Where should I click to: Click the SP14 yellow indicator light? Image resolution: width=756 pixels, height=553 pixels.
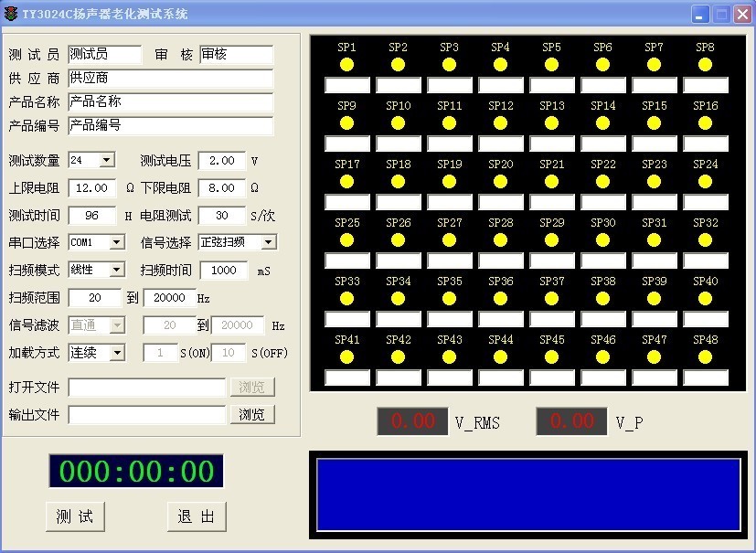pos(602,123)
